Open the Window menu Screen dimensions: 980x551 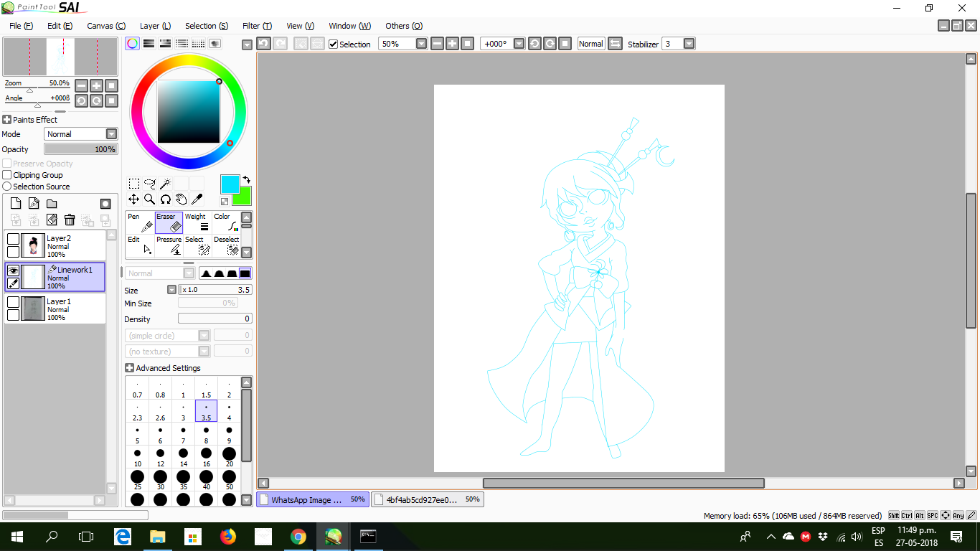pyautogui.click(x=349, y=26)
